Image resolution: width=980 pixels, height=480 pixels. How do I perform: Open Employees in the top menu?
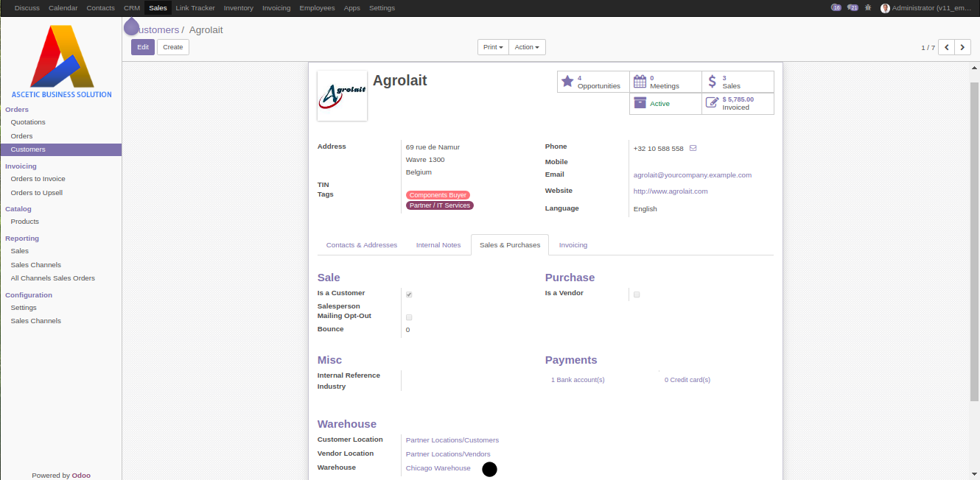tap(317, 8)
